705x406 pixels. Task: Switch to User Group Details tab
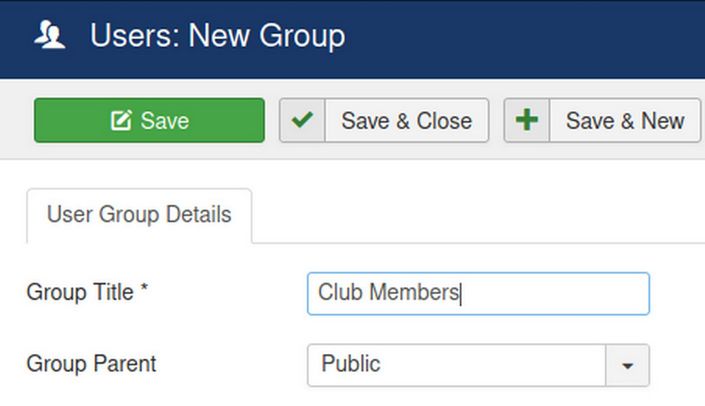[x=139, y=215]
